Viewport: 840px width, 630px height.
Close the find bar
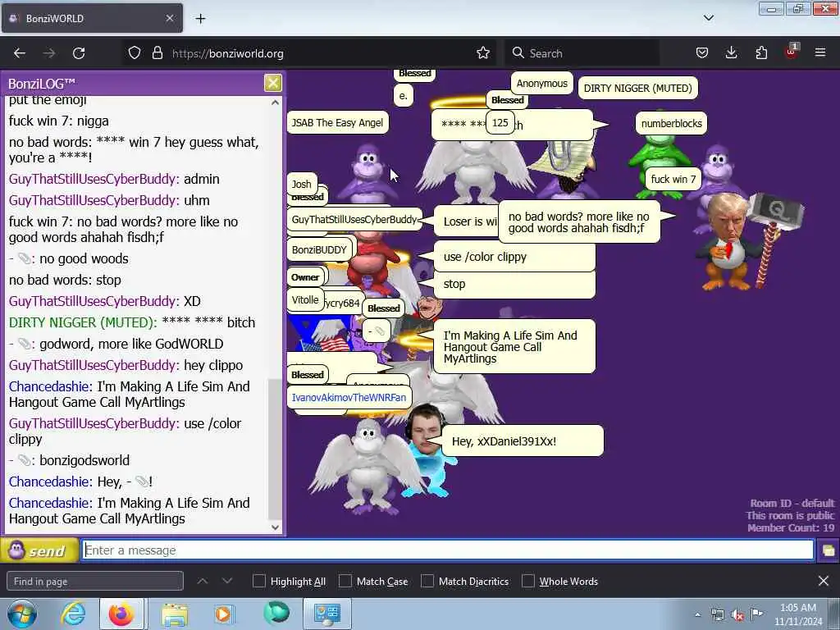point(824,582)
